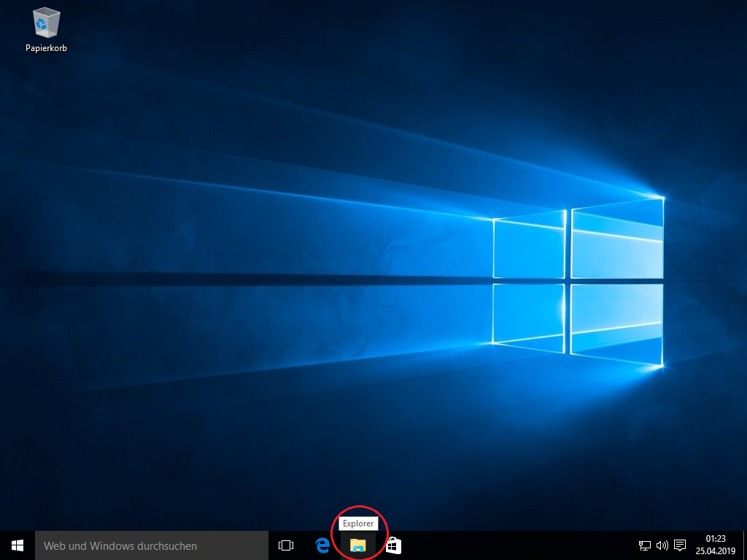Select the Papierkorb label text
This screenshot has width=747, height=560.
pyautogui.click(x=46, y=50)
